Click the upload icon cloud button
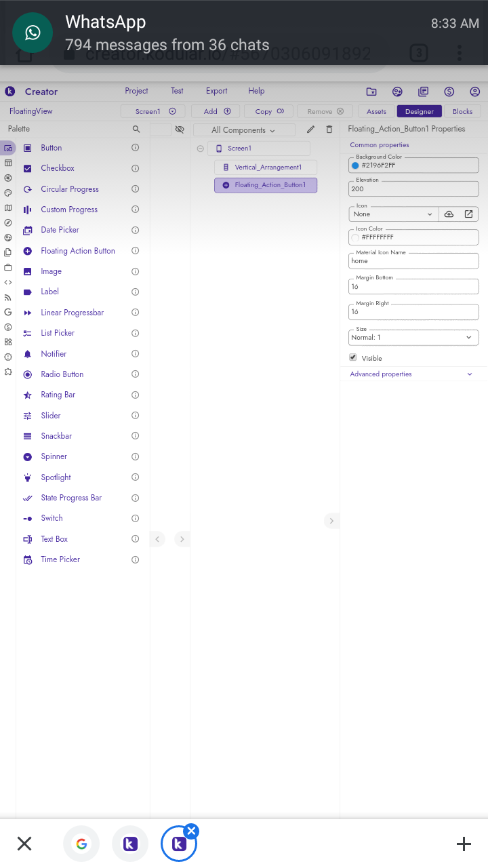The width and height of the screenshot is (488, 868). [x=449, y=214]
